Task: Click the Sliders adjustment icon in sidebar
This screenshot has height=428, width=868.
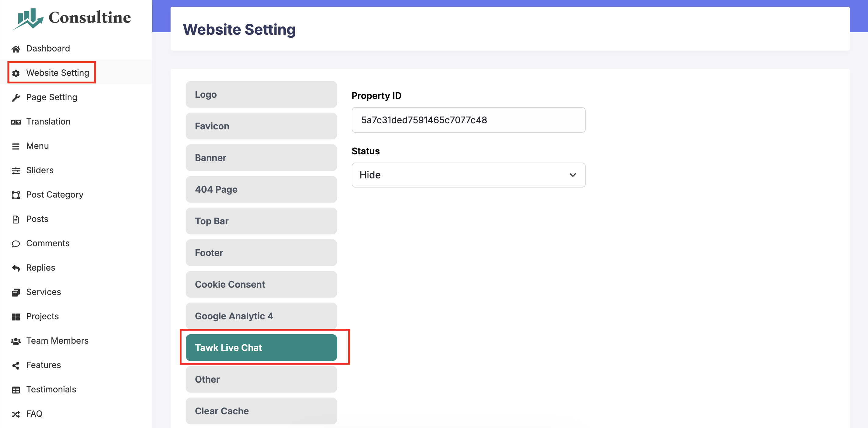Action: [x=16, y=171]
